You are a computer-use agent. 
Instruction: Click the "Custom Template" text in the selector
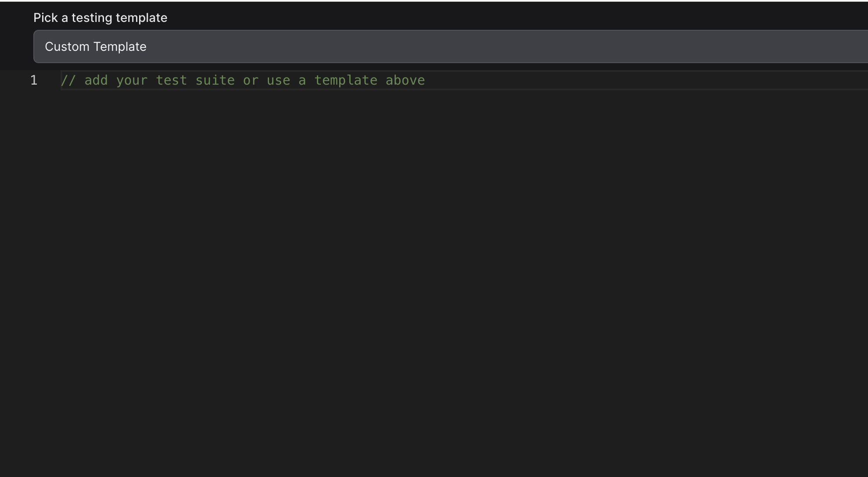96,46
